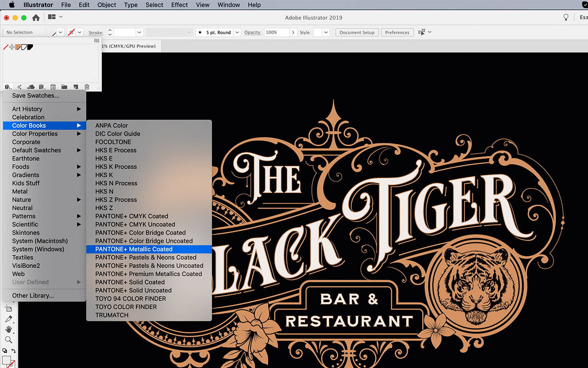
Task: Open the Arrange Documents dropdown arrow
Action: tap(61, 17)
